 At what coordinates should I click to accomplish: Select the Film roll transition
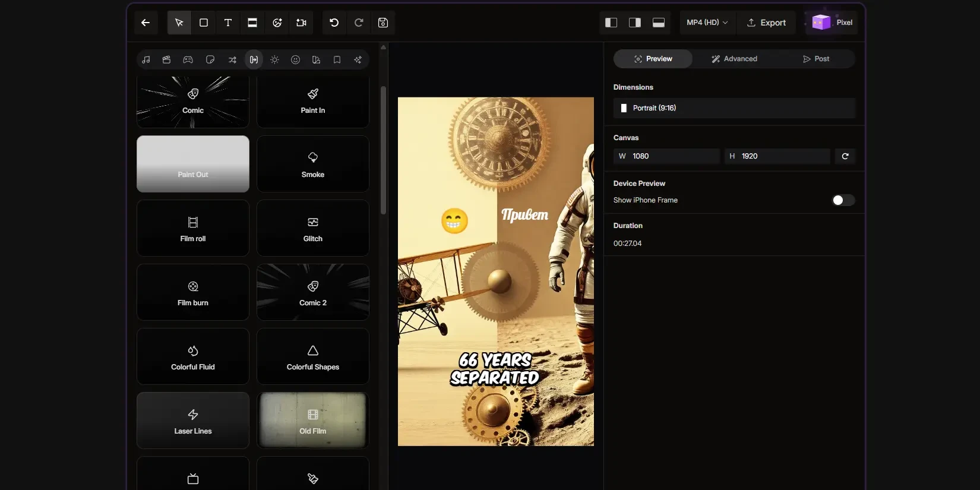pos(193,228)
